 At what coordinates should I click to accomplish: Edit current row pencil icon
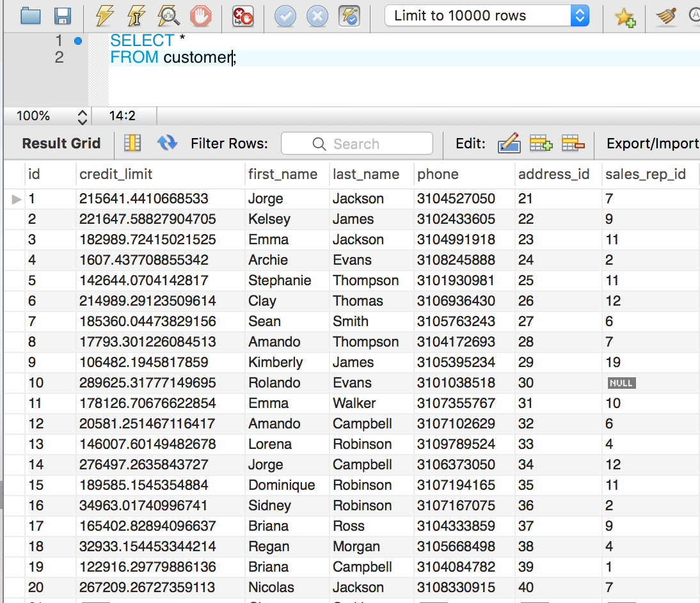509,143
